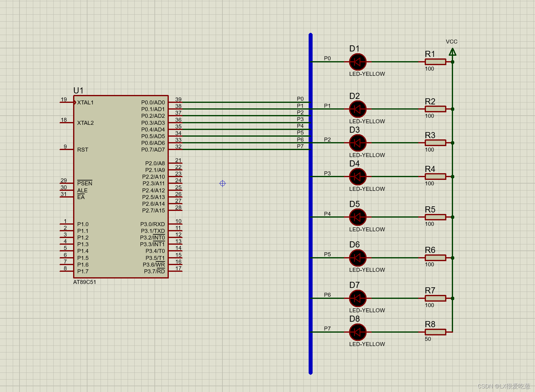
Task: Select the D6 LED symbol
Action: click(358, 258)
